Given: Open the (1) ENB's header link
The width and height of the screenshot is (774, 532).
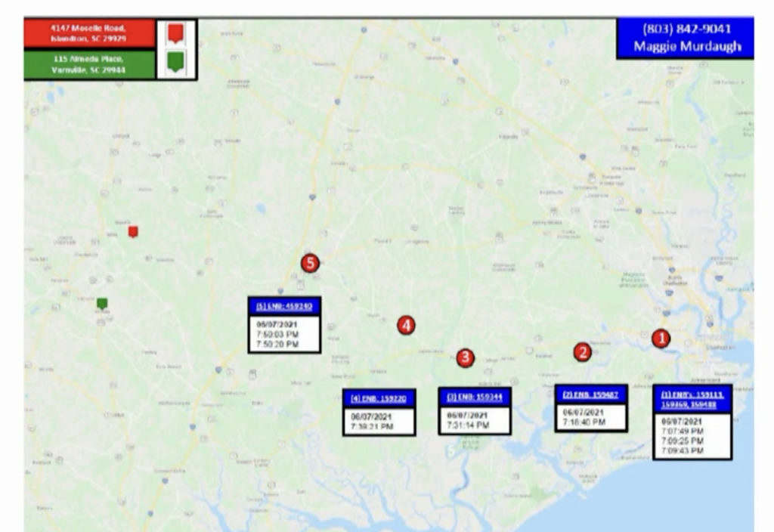Looking at the screenshot, I should (x=693, y=399).
